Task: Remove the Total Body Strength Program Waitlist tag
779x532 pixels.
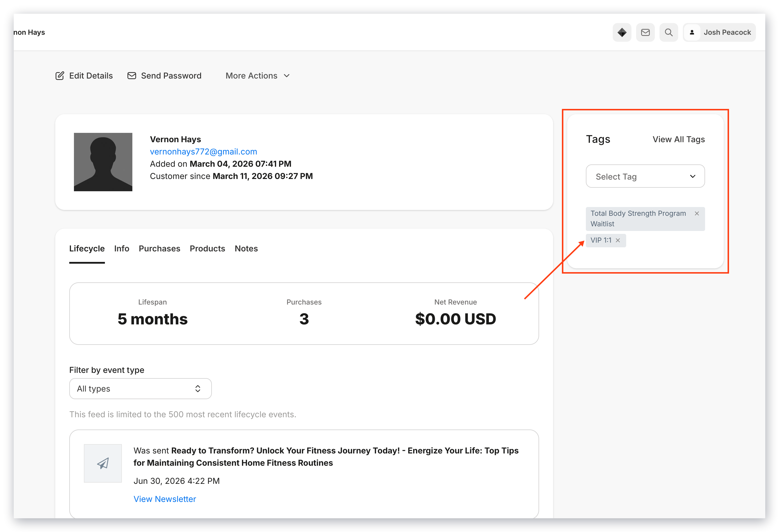Action: 697,213
